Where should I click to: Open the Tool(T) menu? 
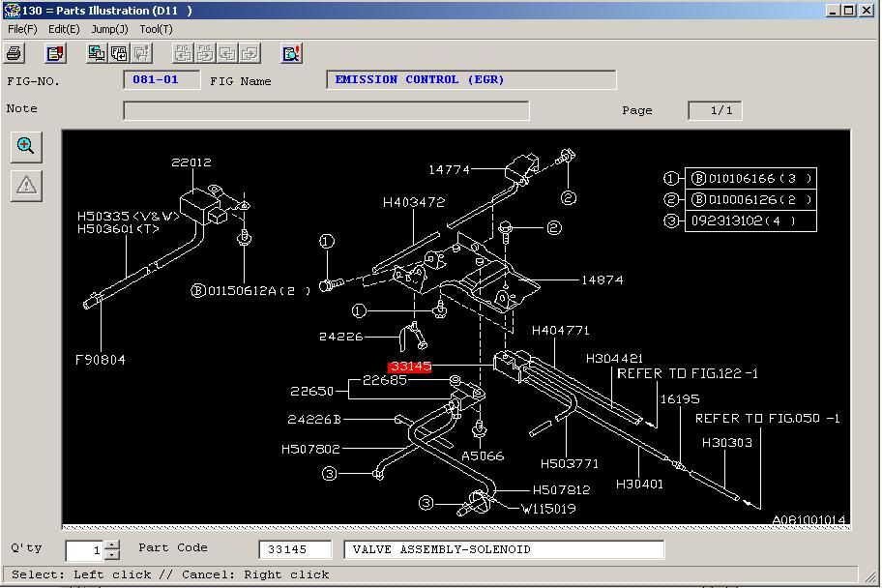[x=156, y=29]
